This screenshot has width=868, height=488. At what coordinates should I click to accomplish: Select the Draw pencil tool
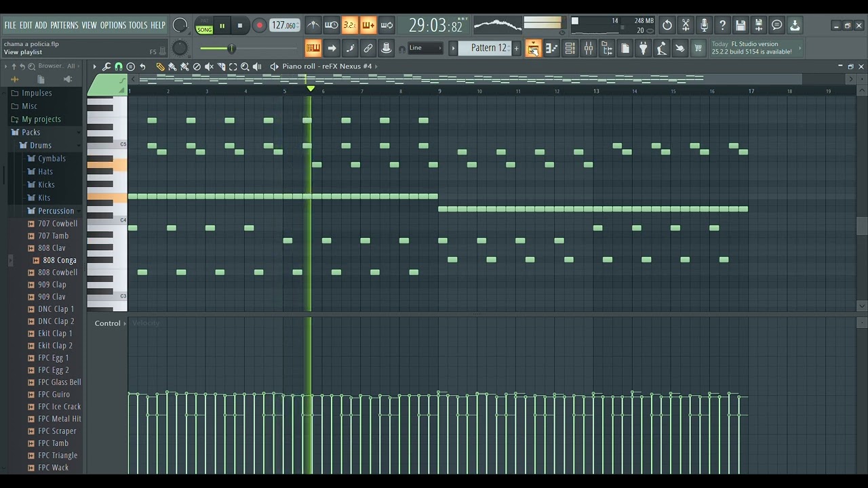pyautogui.click(x=160, y=66)
